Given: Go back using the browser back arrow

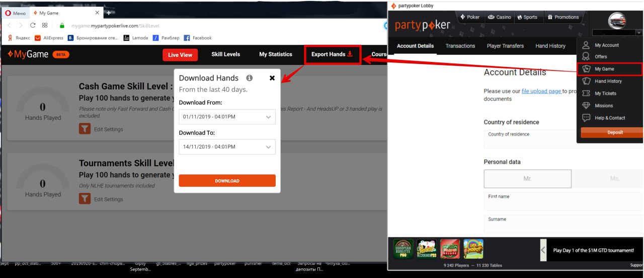Looking at the screenshot, I should click(x=9, y=25).
